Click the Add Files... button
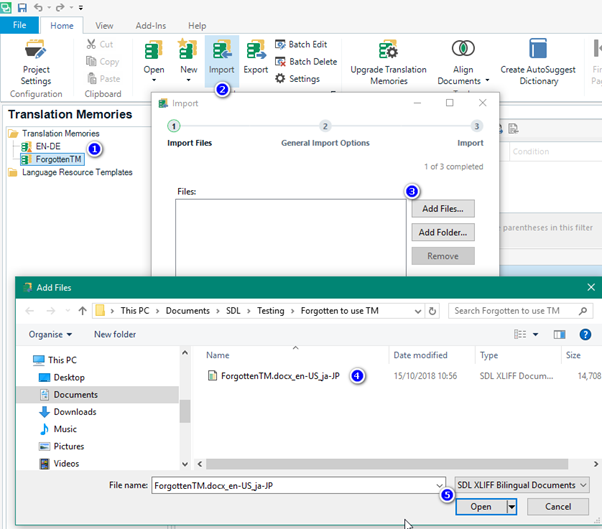Image resolution: width=602 pixels, height=529 pixels. (x=443, y=209)
